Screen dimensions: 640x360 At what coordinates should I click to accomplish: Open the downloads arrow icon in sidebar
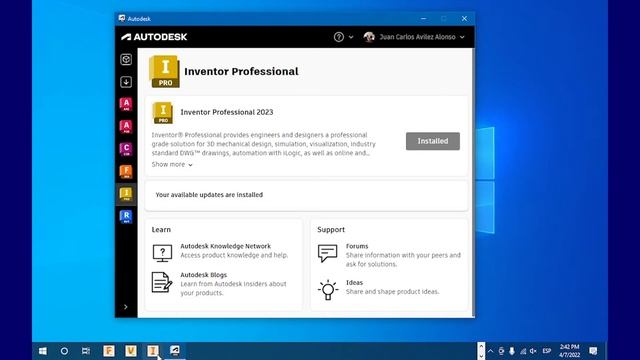126,82
